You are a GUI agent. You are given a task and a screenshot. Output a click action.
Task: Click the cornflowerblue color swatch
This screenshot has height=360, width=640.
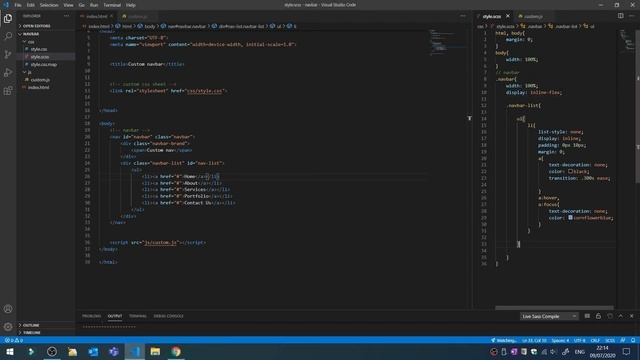570,218
